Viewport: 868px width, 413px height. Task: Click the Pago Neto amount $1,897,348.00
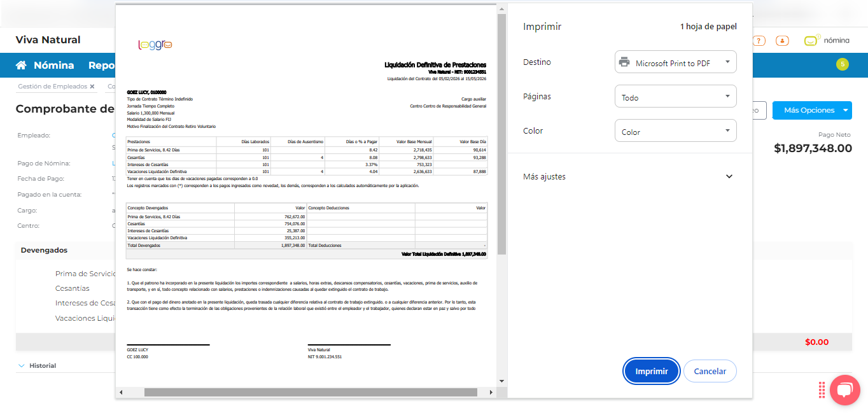pyautogui.click(x=813, y=148)
